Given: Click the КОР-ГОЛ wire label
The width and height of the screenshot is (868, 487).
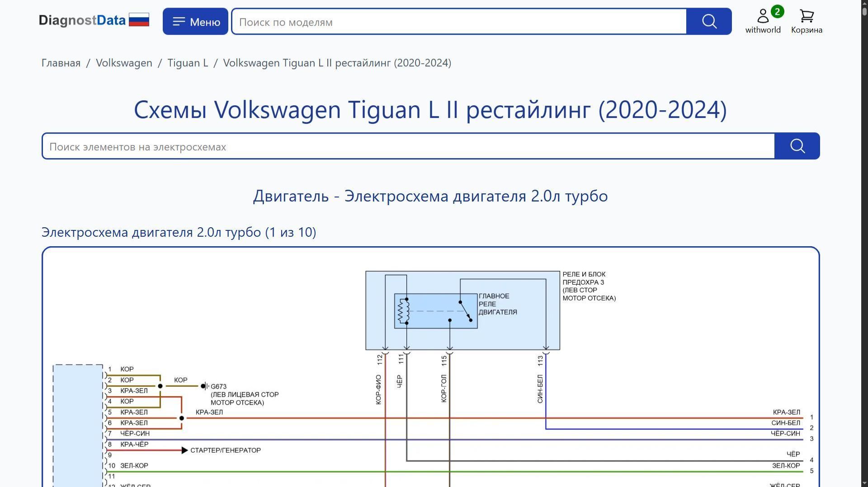Looking at the screenshot, I should coord(444,389).
